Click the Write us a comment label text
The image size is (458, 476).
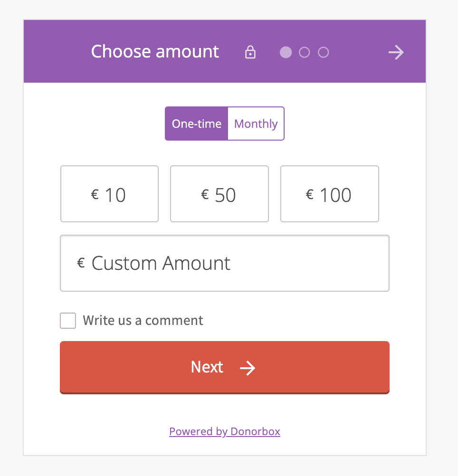tap(143, 321)
